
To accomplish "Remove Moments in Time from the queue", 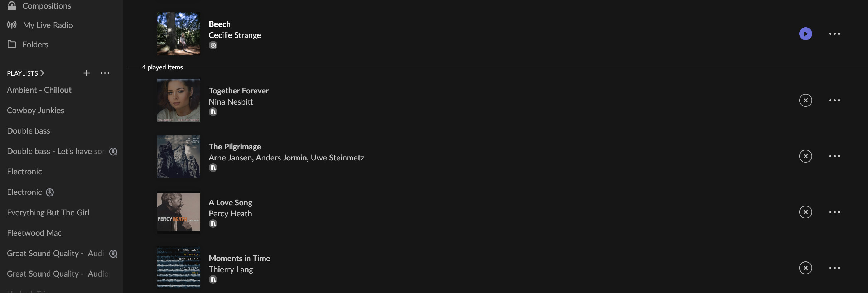I will (805, 268).
